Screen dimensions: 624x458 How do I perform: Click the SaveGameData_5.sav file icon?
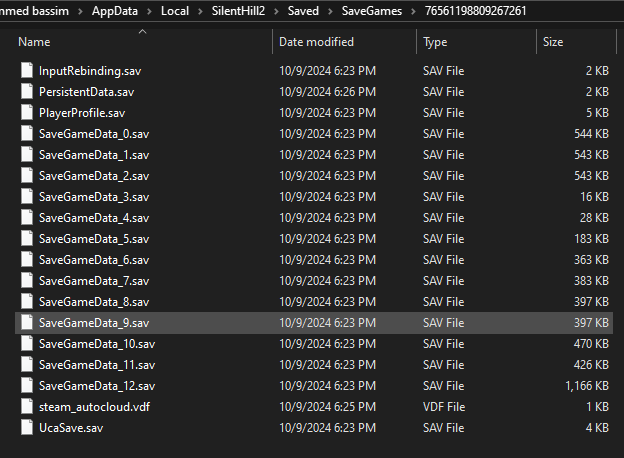coord(27,239)
